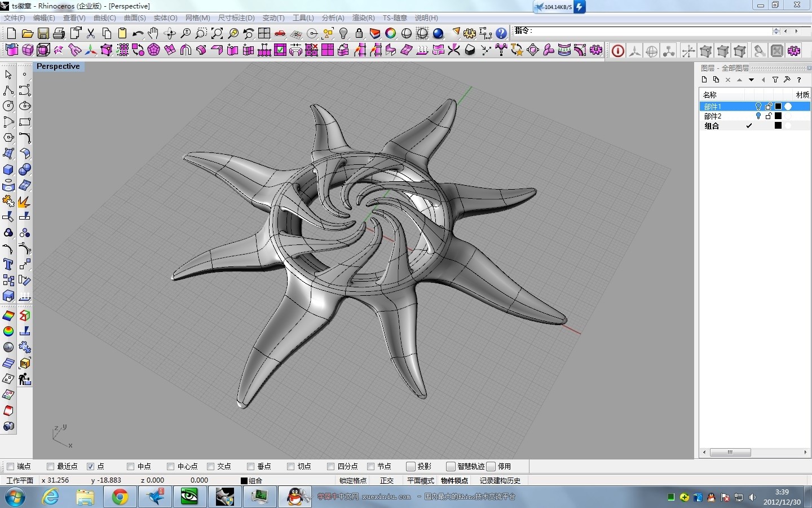Screen dimensions: 812x508
Task: Open the TS-随意 menu
Action: pos(395,18)
